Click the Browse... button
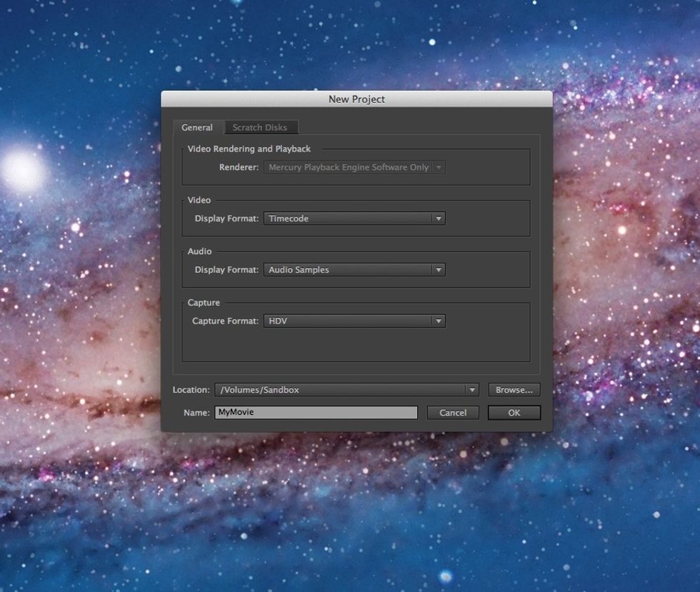The height and width of the screenshot is (592, 700). (x=514, y=390)
